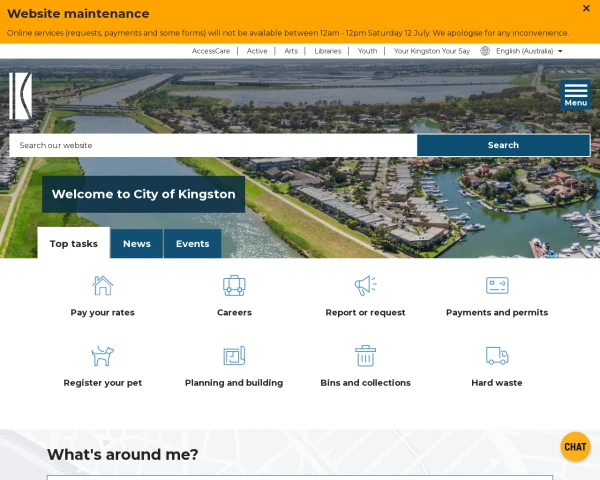Click the Careers text link

click(x=234, y=313)
